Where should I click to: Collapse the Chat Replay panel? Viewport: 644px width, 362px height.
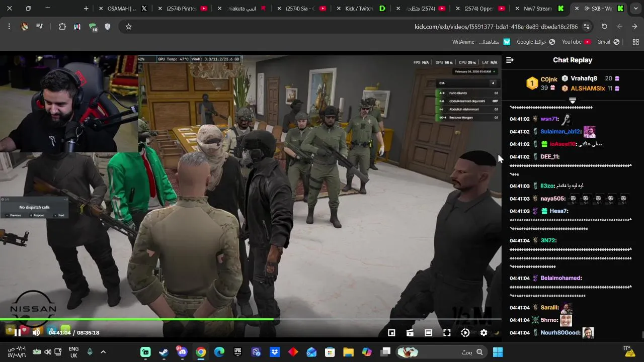[x=510, y=60]
